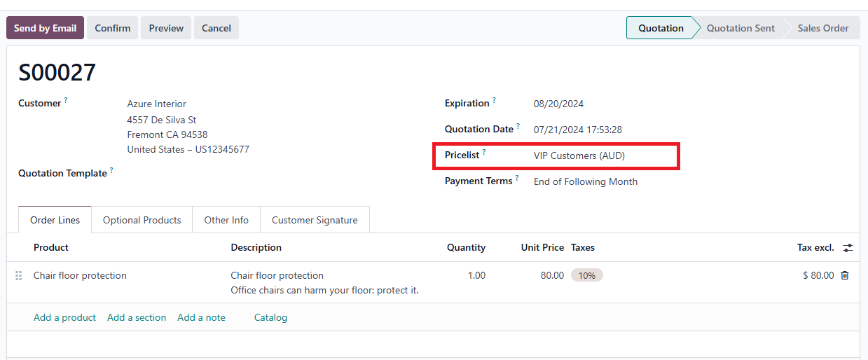Delete the Chair floor protection order line

pyautogui.click(x=844, y=275)
